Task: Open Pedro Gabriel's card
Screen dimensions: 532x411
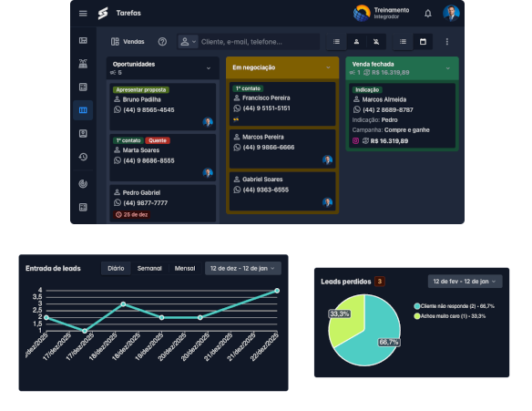Action: (x=162, y=203)
